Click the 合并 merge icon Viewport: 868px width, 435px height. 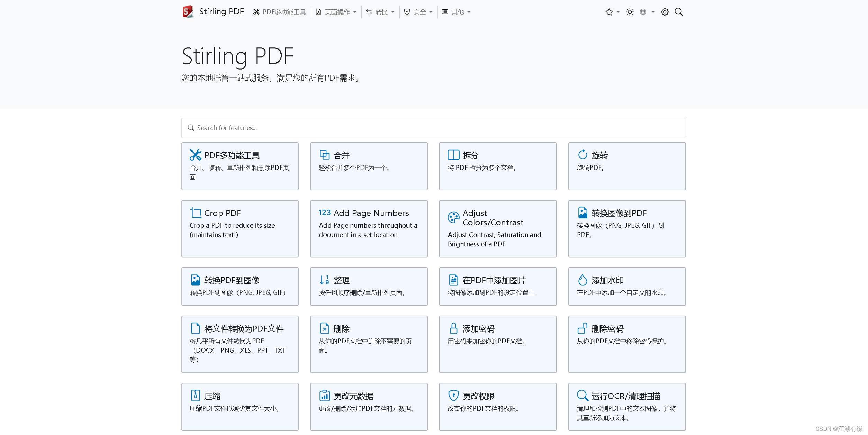coord(324,155)
